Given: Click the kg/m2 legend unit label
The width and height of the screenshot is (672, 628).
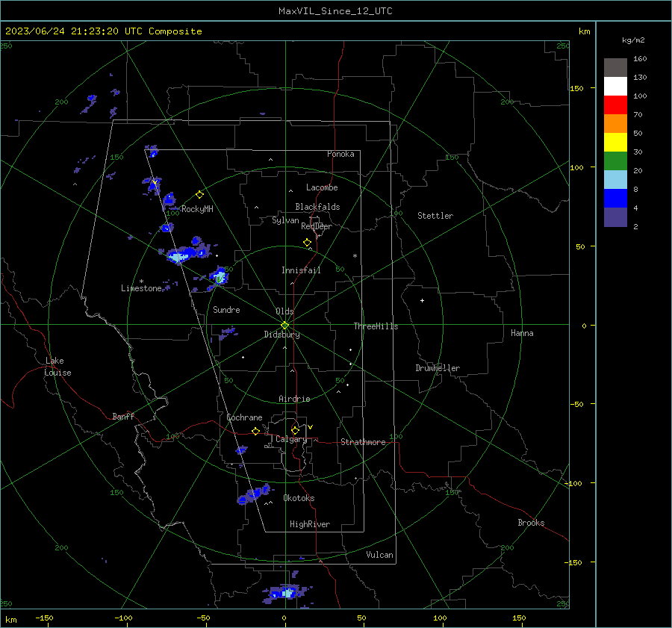Looking at the screenshot, I should pyautogui.click(x=633, y=40).
